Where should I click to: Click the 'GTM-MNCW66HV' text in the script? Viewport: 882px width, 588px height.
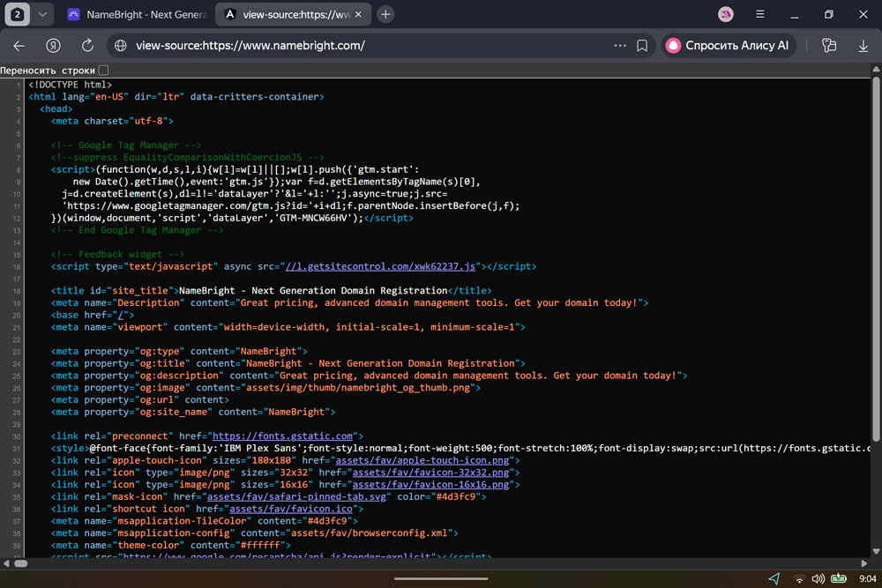[x=313, y=218]
